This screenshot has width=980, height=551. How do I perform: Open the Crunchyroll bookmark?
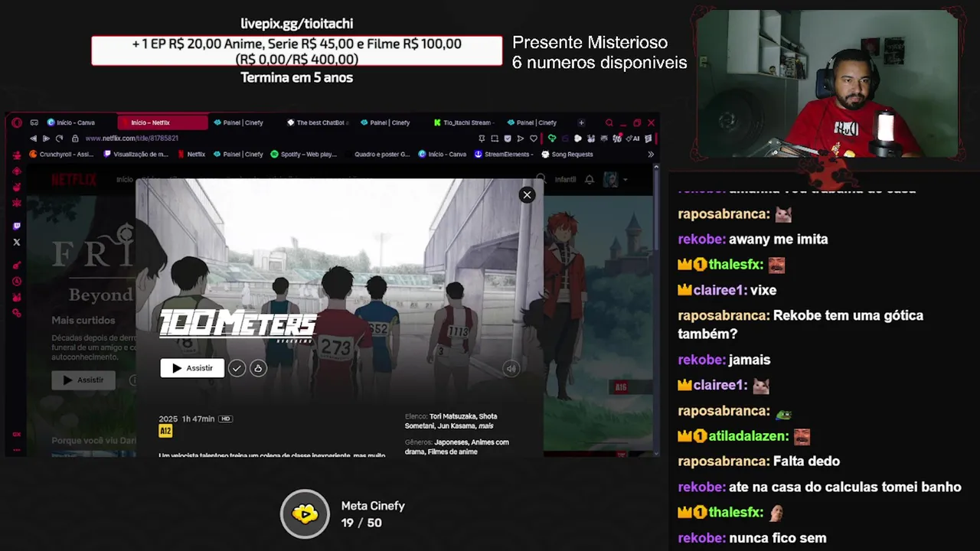[x=61, y=154]
